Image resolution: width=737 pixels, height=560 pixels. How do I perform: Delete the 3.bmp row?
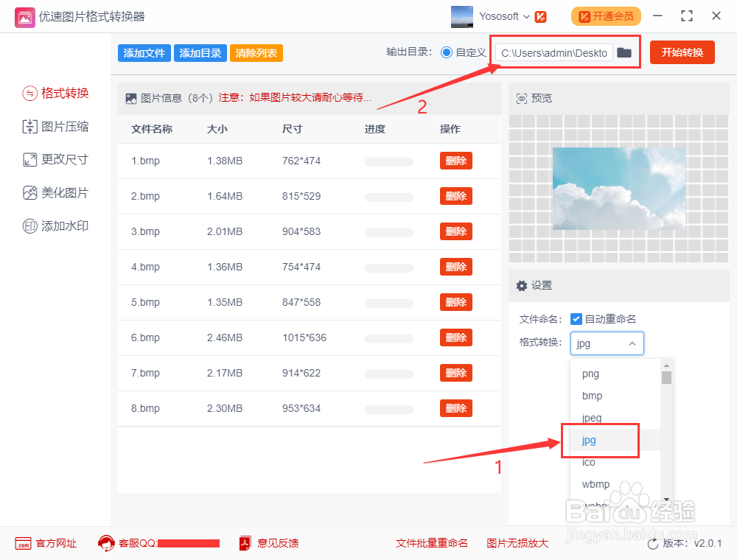(456, 231)
